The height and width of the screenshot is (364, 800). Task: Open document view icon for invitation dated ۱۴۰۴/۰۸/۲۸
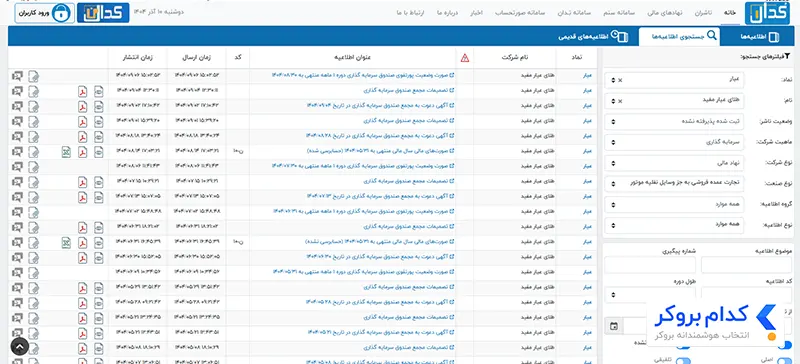[98, 136]
